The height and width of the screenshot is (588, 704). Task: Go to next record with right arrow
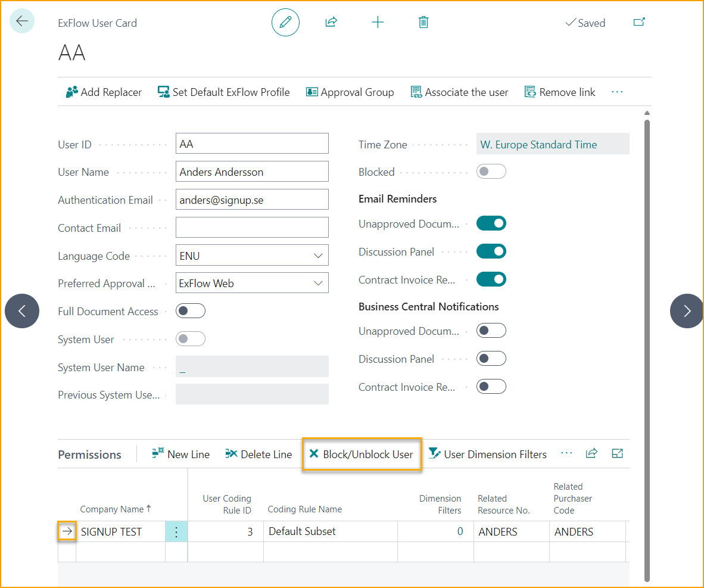pos(687,311)
